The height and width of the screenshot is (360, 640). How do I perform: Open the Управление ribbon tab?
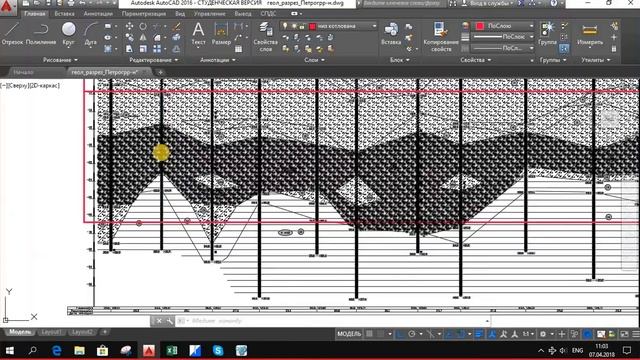(209, 13)
